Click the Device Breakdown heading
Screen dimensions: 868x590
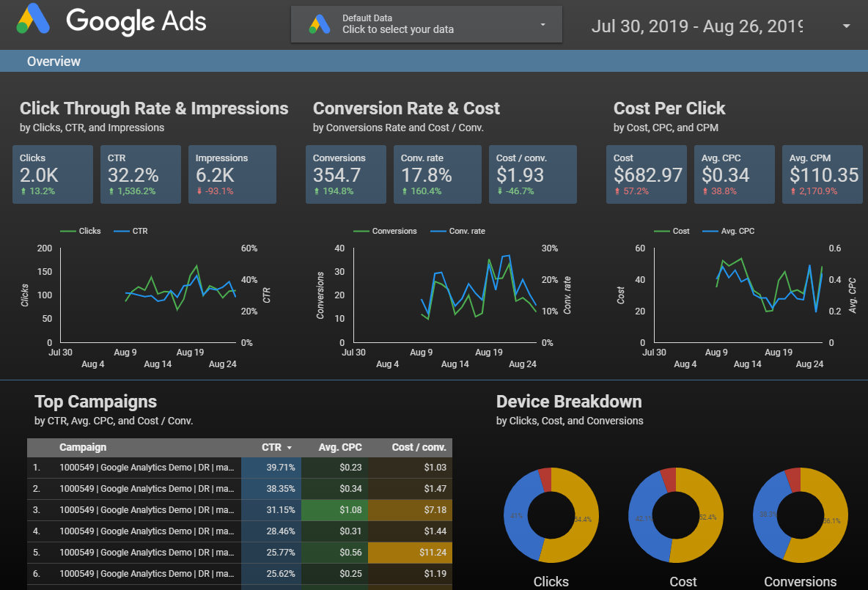click(x=569, y=402)
